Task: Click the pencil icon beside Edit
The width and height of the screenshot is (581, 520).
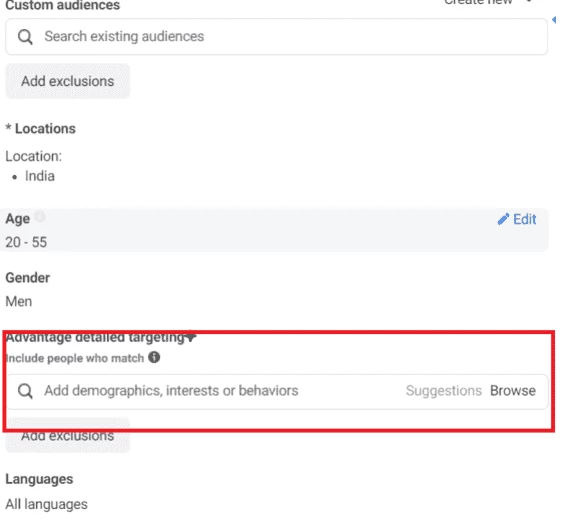Action: (503, 219)
